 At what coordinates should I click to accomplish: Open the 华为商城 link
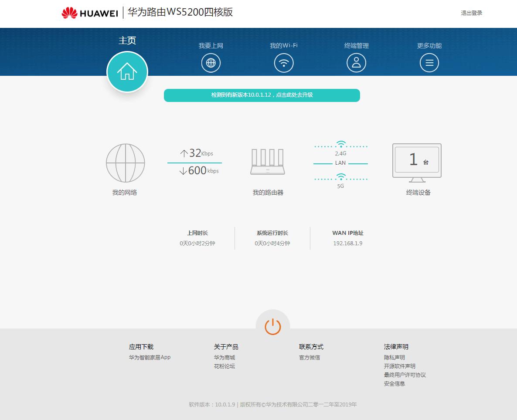pos(224,357)
